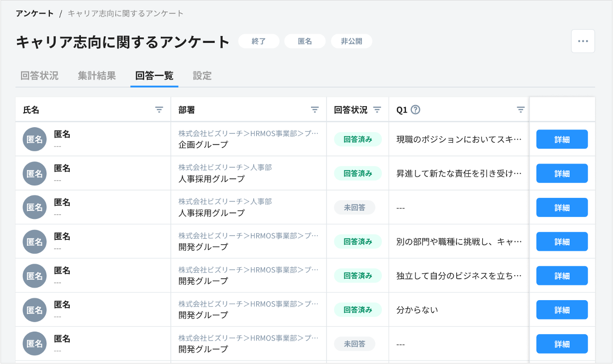This screenshot has height=364, width=613.
Task: Click the anonymous avatar icon in the first row
Action: 33,139
